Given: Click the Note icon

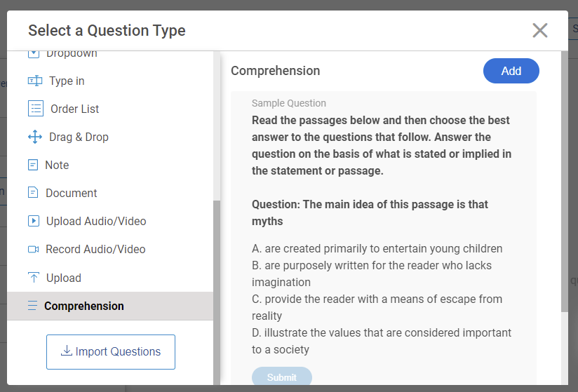Looking at the screenshot, I should [x=33, y=165].
